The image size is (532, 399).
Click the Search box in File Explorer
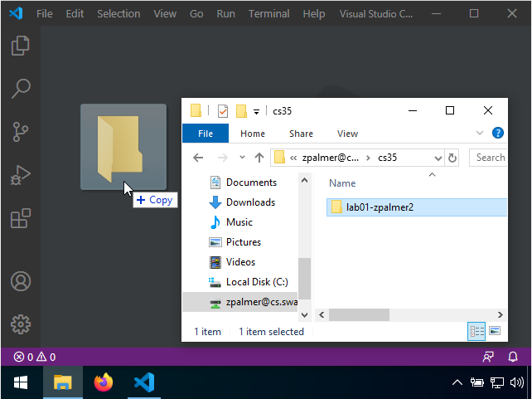click(x=489, y=158)
